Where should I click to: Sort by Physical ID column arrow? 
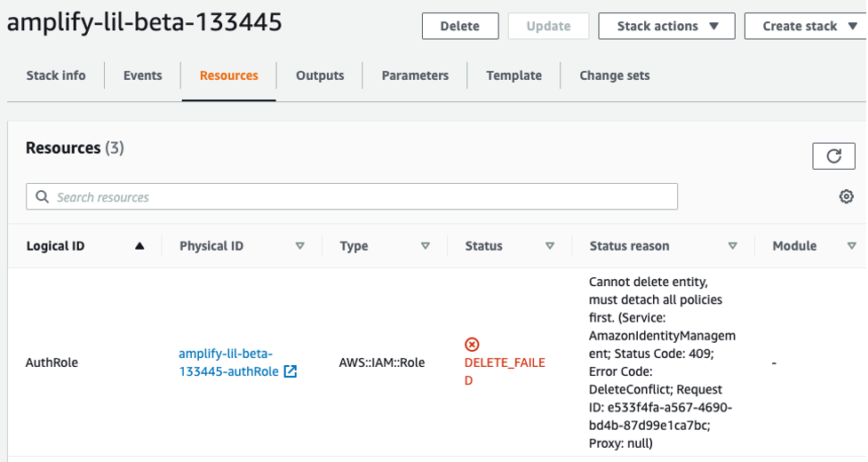tap(300, 246)
